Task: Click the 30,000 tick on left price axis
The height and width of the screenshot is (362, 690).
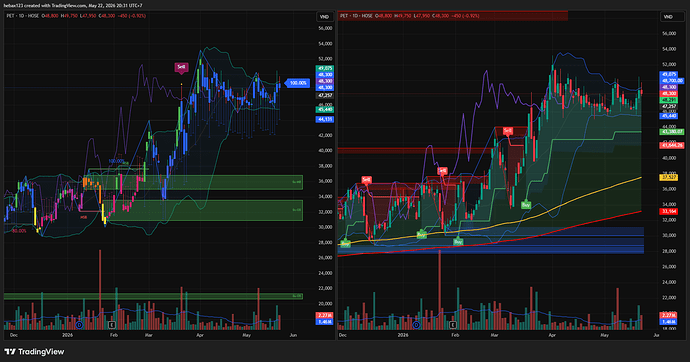Action: pyautogui.click(x=325, y=227)
